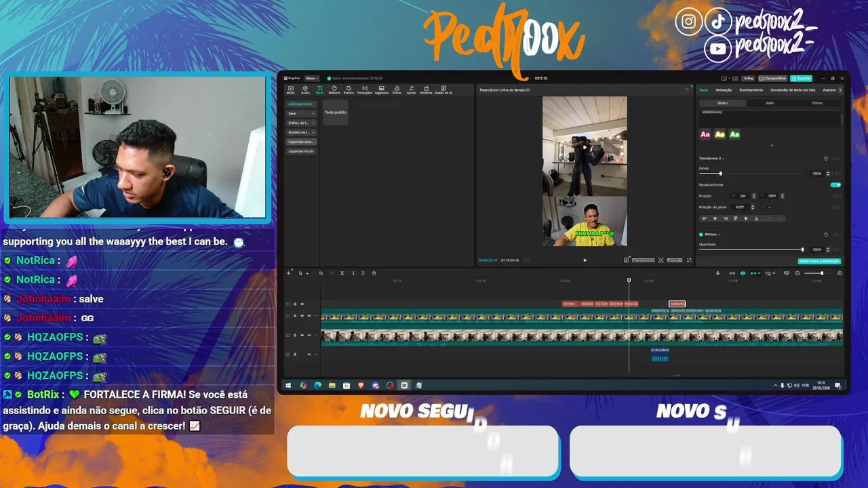Click the zoom-out timeline magnifier icon
Viewport: 868px width, 488px height.
point(797,273)
